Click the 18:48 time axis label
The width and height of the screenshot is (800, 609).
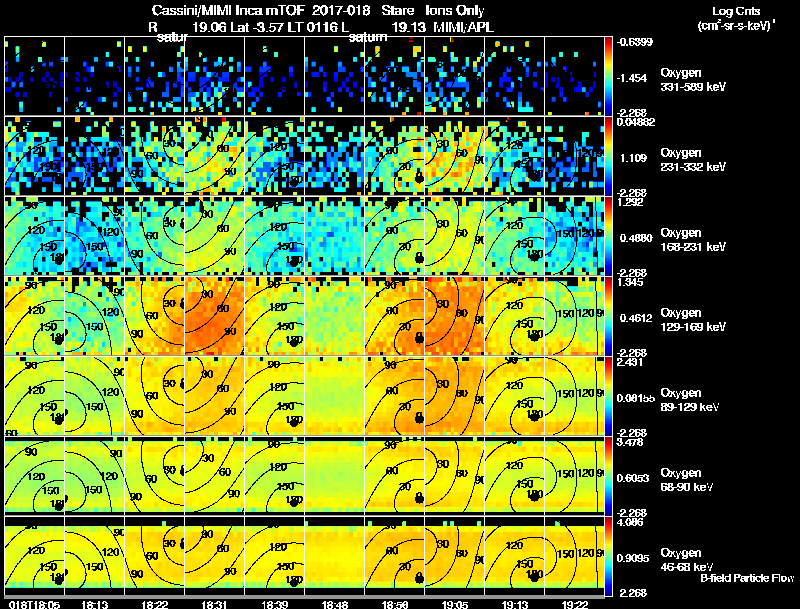click(x=335, y=605)
